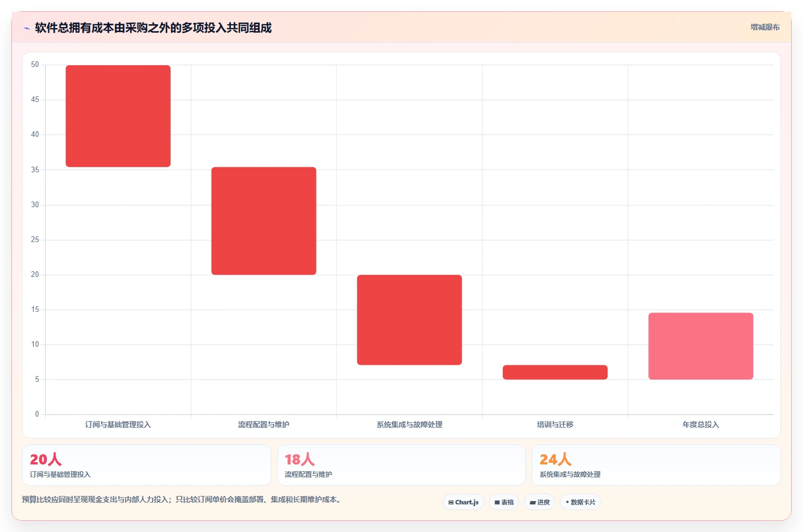Click the title 软件总拥有成本由采购之外的多项投入共同组成
The image size is (803, 532).
tap(153, 28)
